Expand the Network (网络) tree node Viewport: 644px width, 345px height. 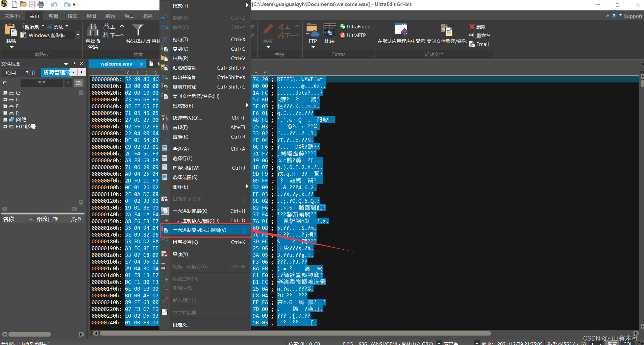tap(5, 120)
